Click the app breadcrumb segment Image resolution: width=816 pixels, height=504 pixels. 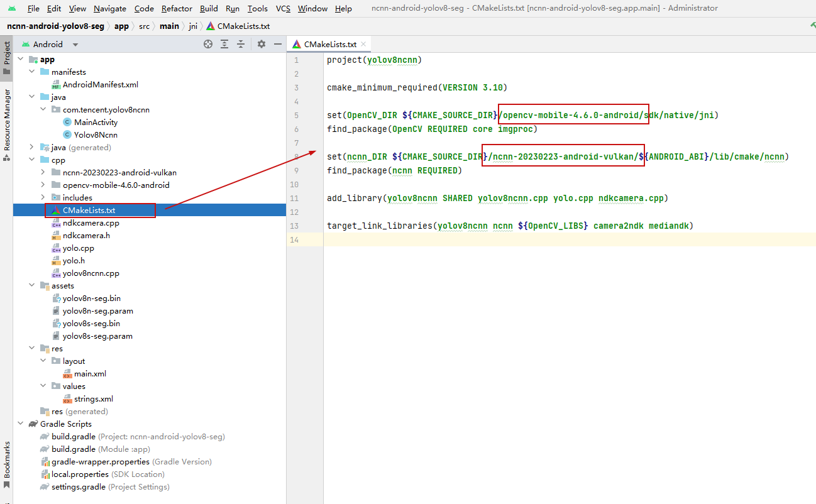(121, 26)
